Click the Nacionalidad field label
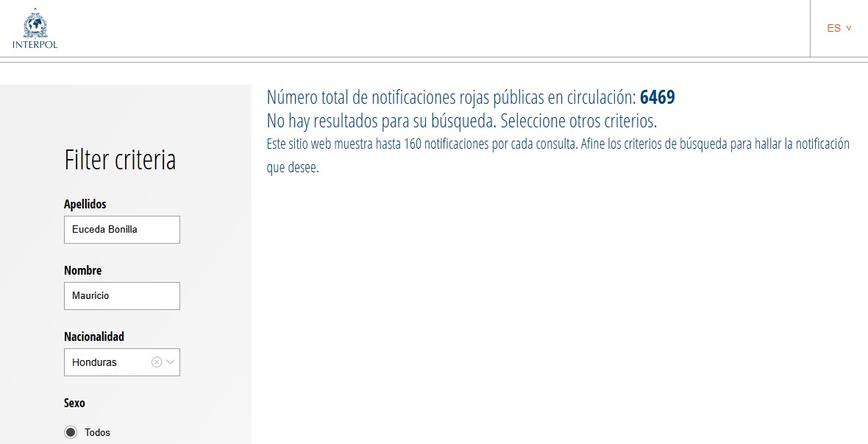The height and width of the screenshot is (444, 868). (93, 336)
